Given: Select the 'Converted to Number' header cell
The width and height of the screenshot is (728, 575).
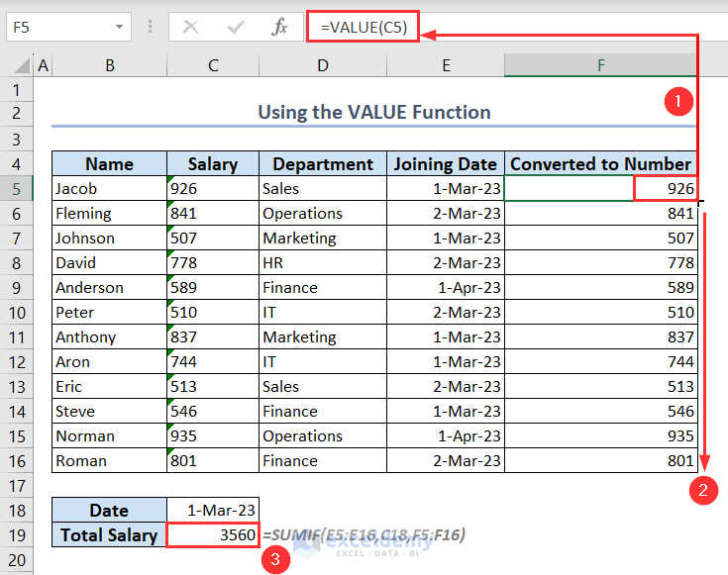Looking at the screenshot, I should (x=601, y=164).
